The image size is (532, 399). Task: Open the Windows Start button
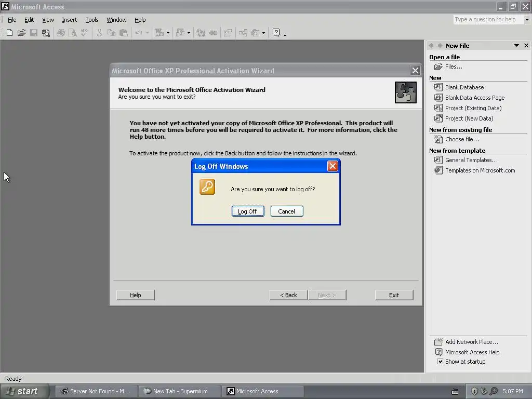(24, 391)
